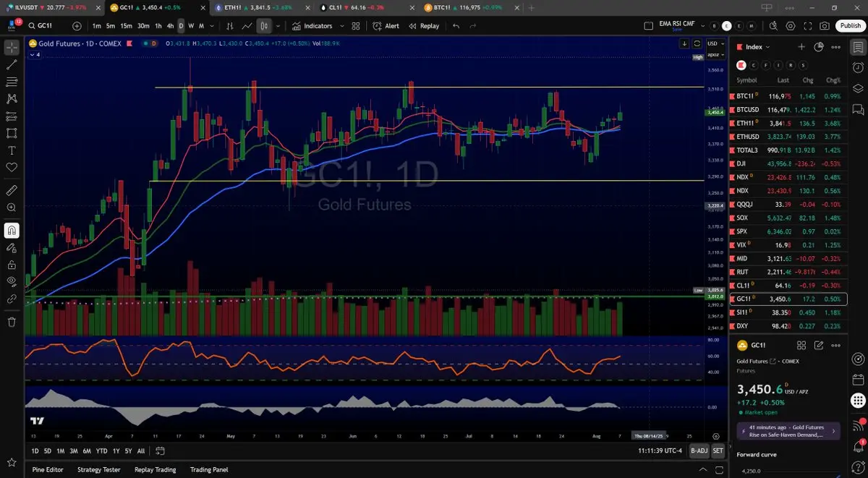Viewport: 868px width, 478px height.
Task: Select the 1Y date range
Action: coord(116,451)
